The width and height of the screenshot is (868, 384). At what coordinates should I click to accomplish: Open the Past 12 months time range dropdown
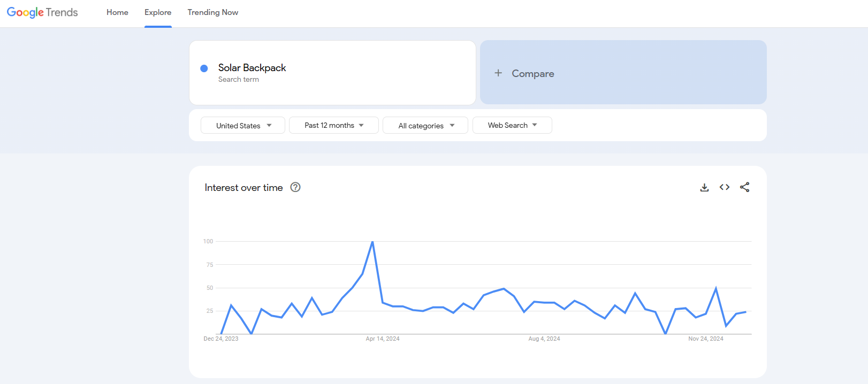[x=334, y=125]
